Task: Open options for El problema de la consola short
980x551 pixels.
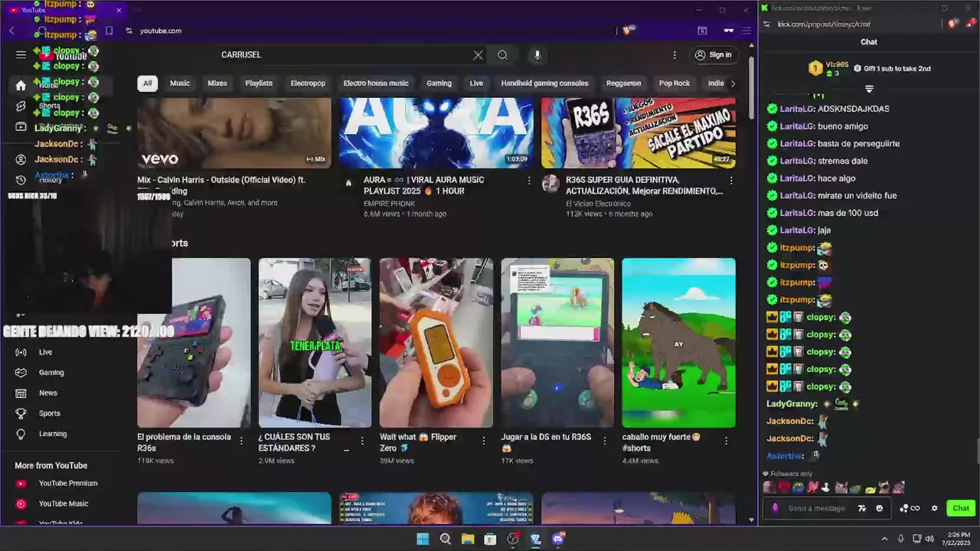Action: 241,441
